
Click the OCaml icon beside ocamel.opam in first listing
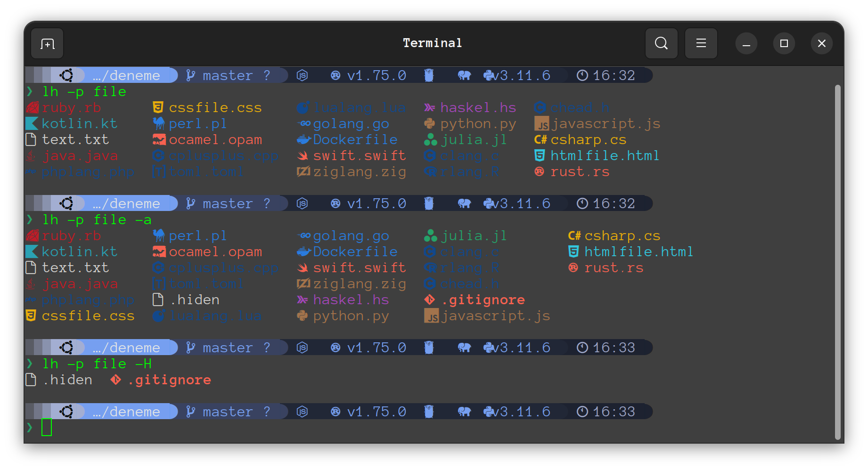[159, 139]
